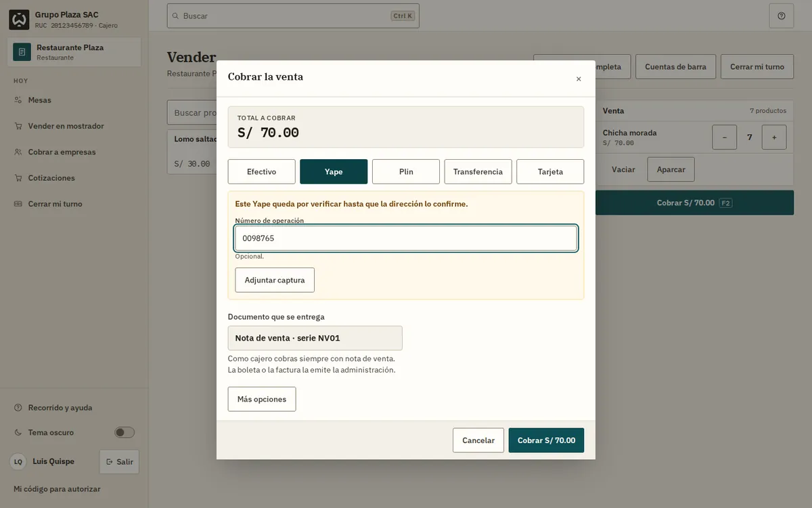The height and width of the screenshot is (508, 812).
Task: Close the Cobrar la venta dialog
Action: point(579,79)
